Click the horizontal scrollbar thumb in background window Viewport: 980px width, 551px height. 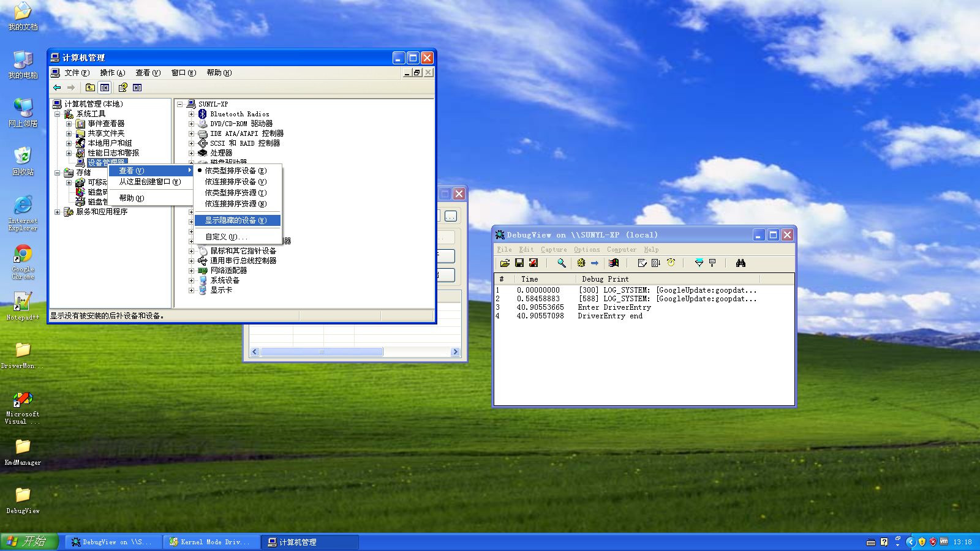322,352
